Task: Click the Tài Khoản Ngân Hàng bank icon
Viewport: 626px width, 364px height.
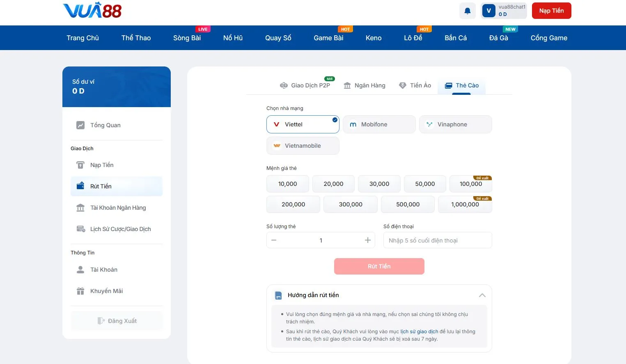Action: tap(80, 208)
